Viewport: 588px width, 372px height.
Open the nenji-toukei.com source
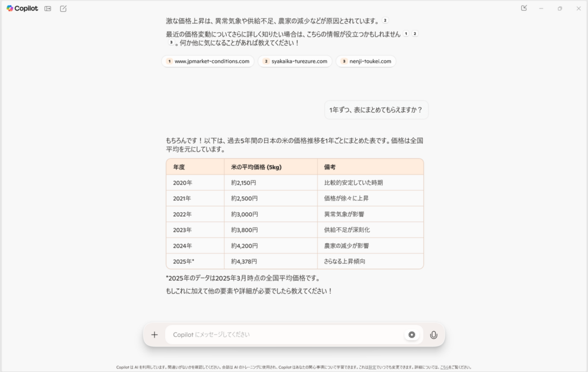(x=366, y=62)
